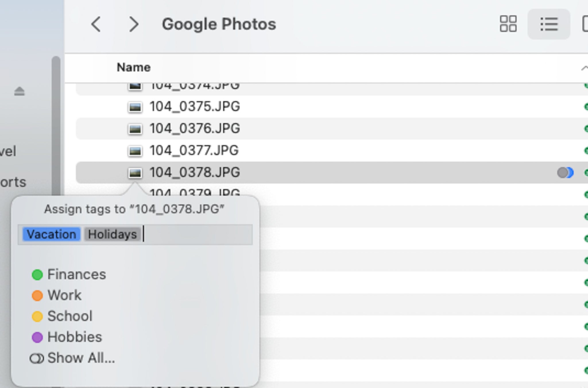This screenshot has width=588, height=388.
Task: Select the Holidays tag token
Action: click(x=112, y=234)
